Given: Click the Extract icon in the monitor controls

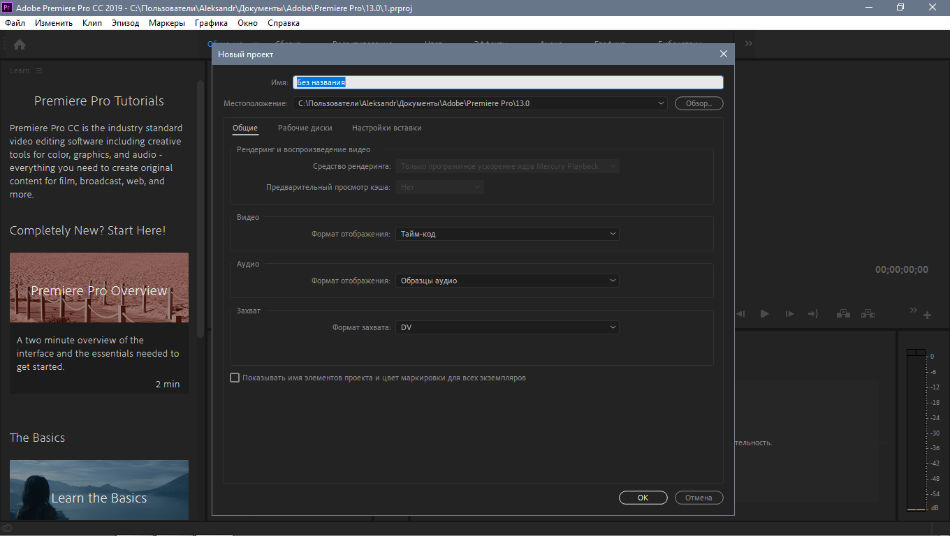Looking at the screenshot, I should coord(868,314).
